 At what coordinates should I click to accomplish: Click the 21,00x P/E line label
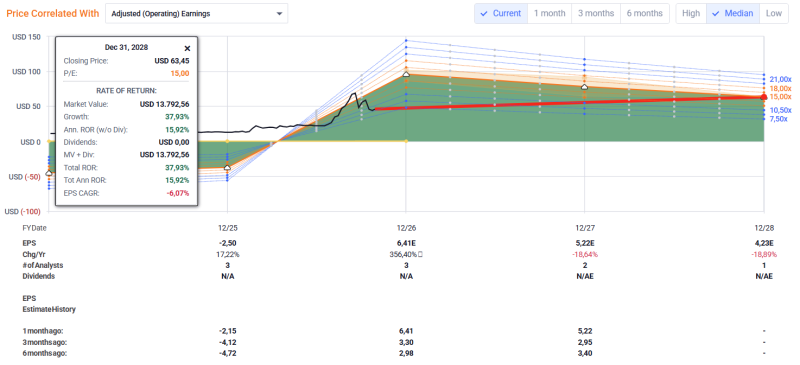780,80
